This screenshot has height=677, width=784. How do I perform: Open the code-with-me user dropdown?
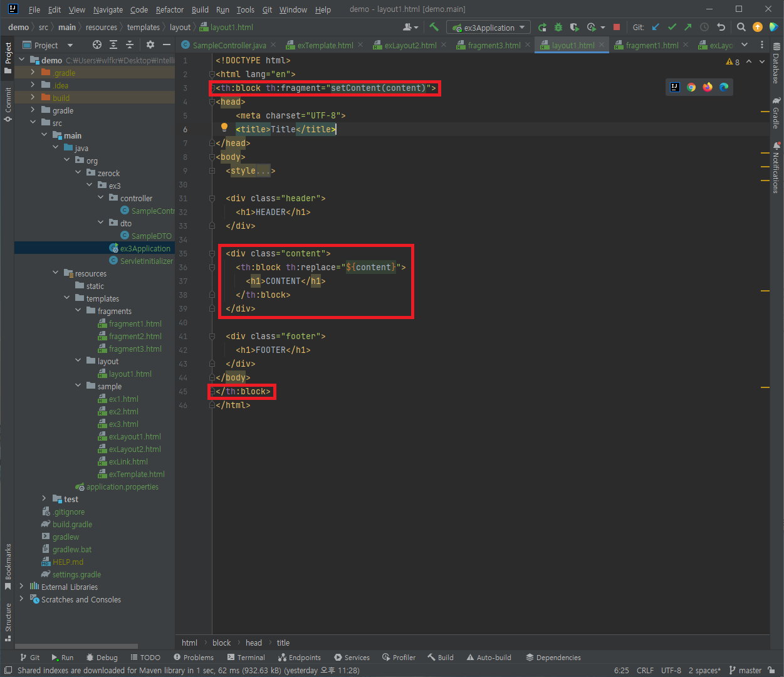point(410,27)
